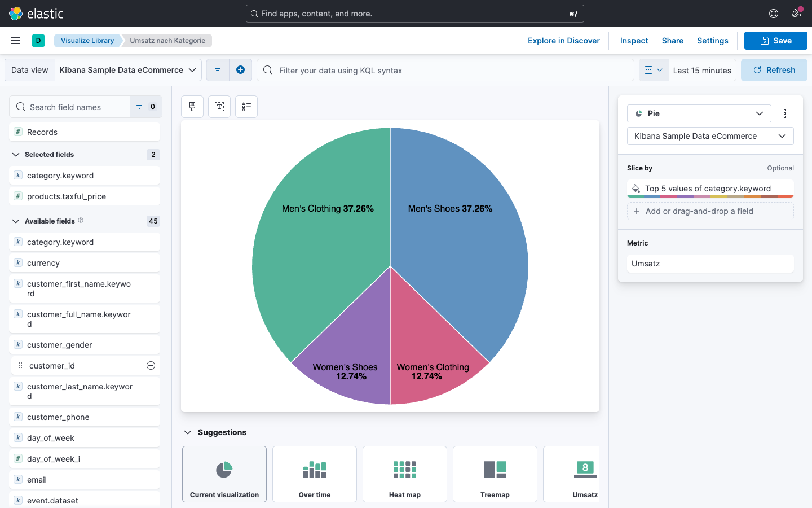This screenshot has width=812, height=508.
Task: Open the help menu icon in header
Action: (x=774, y=14)
